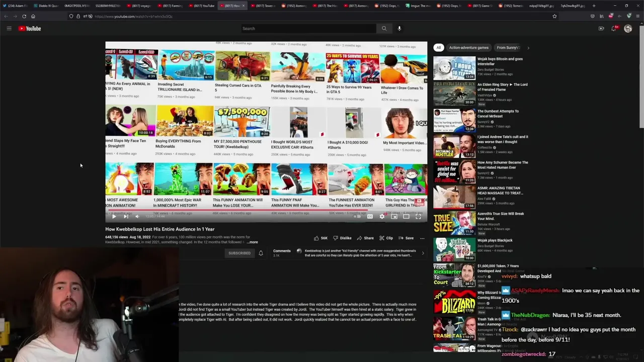This screenshot has width=644, height=362.
Task: Seek on the video progress bar
Action: [x=266, y=210]
